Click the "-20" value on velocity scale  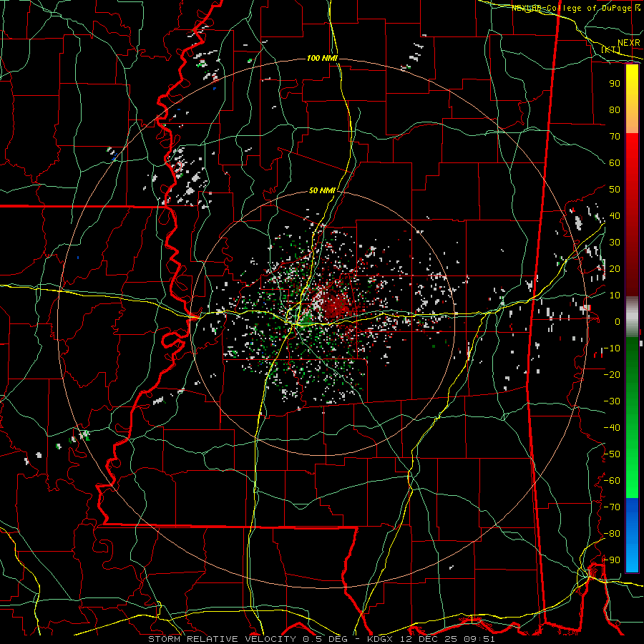612,374
